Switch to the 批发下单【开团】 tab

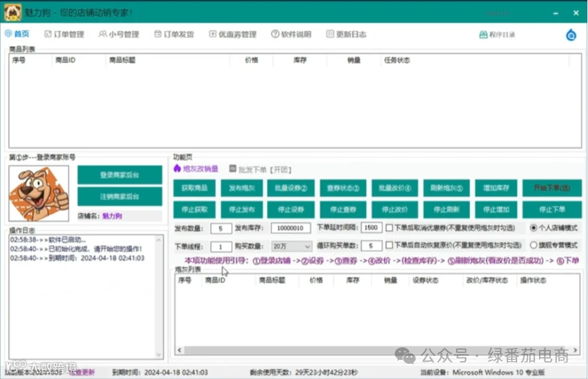tap(261, 170)
